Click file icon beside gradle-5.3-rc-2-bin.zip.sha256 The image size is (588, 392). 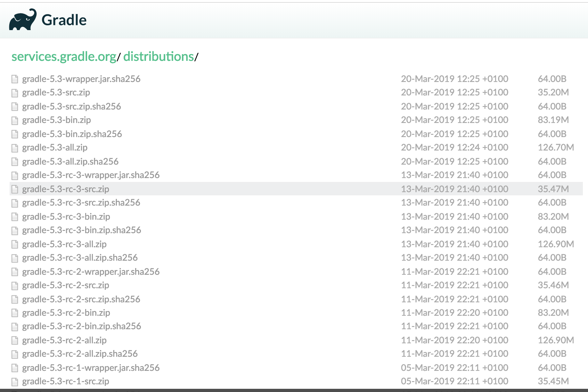click(x=15, y=327)
